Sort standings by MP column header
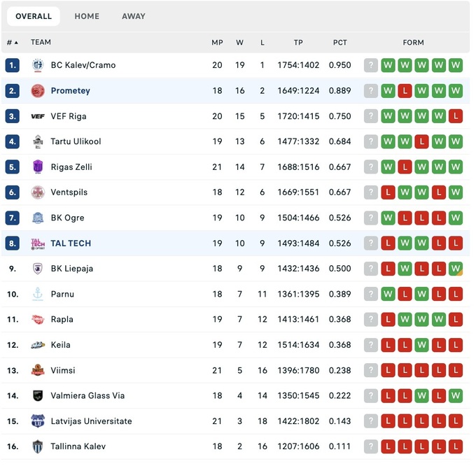Screen dimensions: 476x466 pyautogui.click(x=217, y=43)
